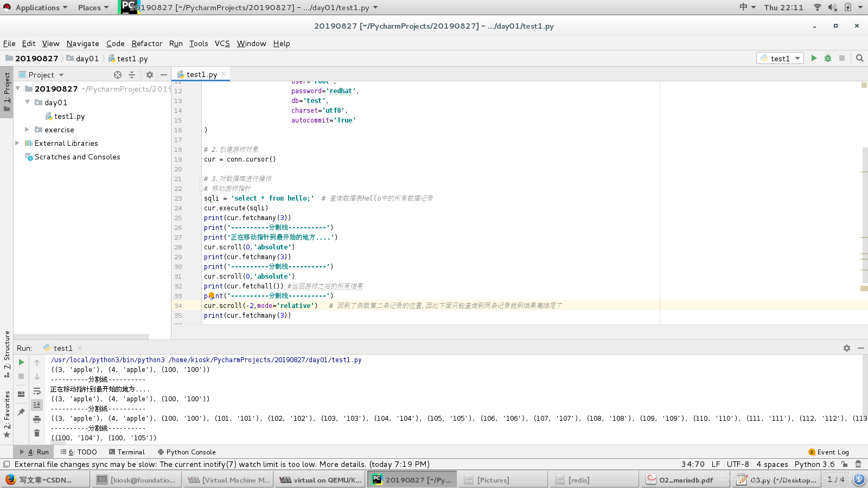868x488 pixels.
Task: Collapse the day01 folder
Action: pos(27,102)
